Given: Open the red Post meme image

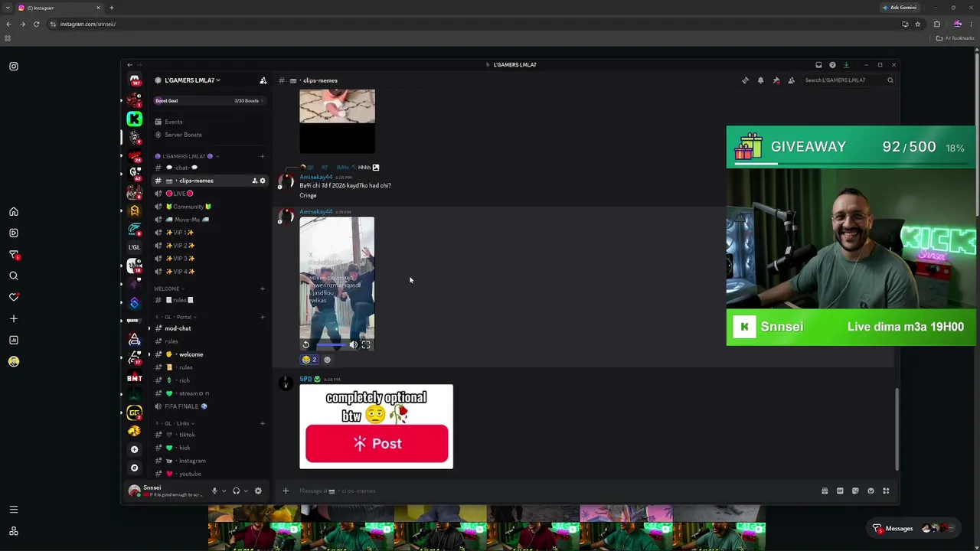Looking at the screenshot, I should tap(376, 426).
